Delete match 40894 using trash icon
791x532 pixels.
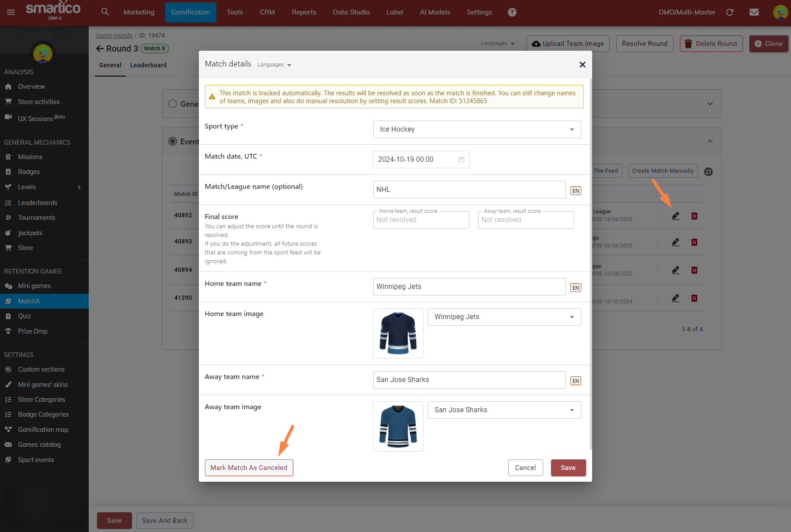tap(694, 270)
